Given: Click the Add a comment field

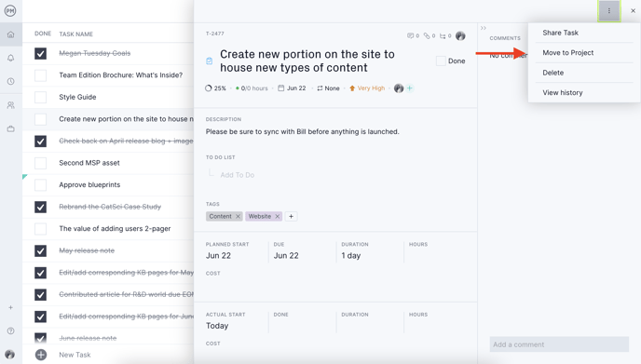Looking at the screenshot, I should click(559, 344).
